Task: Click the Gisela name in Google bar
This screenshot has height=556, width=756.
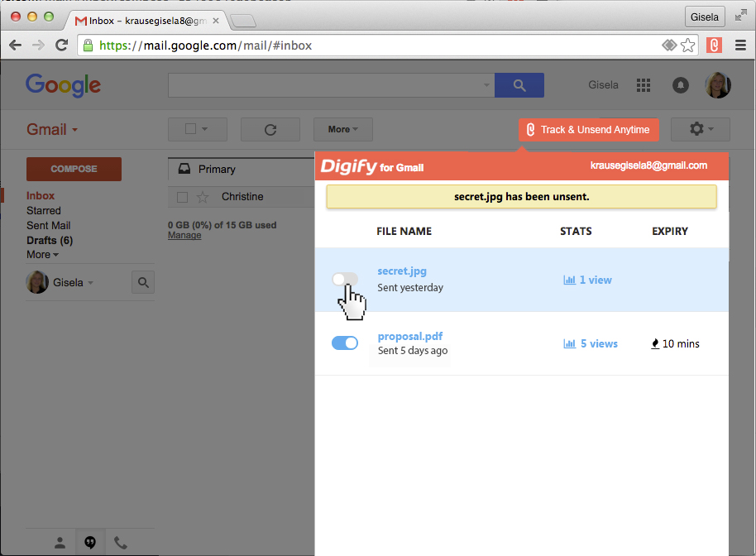Action: (603, 85)
